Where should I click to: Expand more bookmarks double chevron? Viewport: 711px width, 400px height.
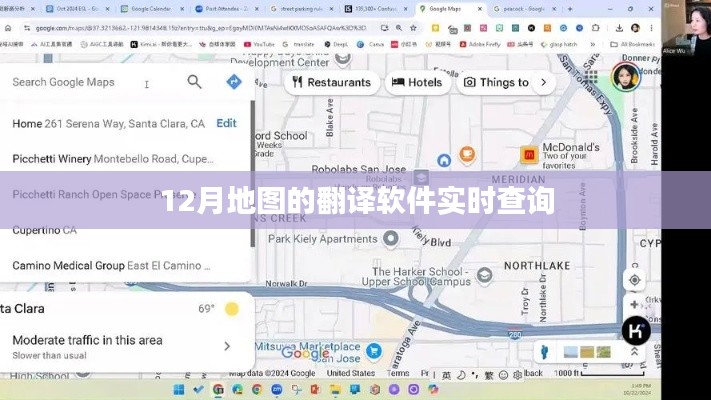click(592, 44)
